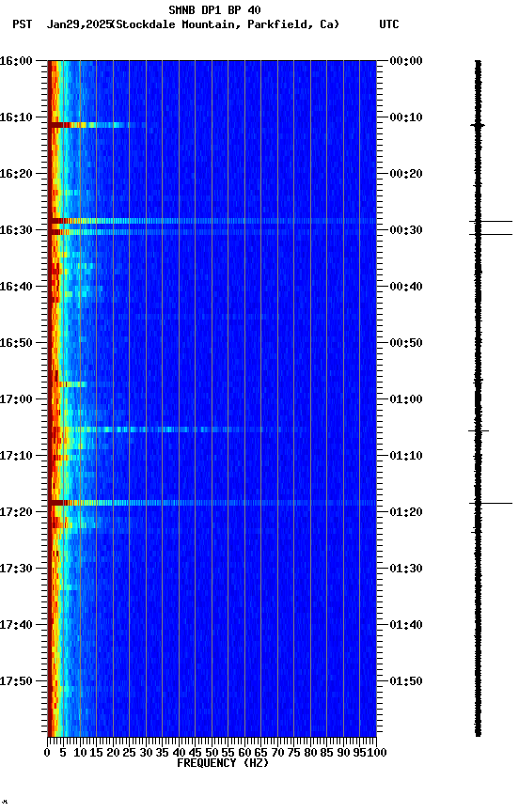This screenshot has width=519, height=812.
Task: Click the spectrogram event band just after 16:30
Action: click(x=212, y=232)
